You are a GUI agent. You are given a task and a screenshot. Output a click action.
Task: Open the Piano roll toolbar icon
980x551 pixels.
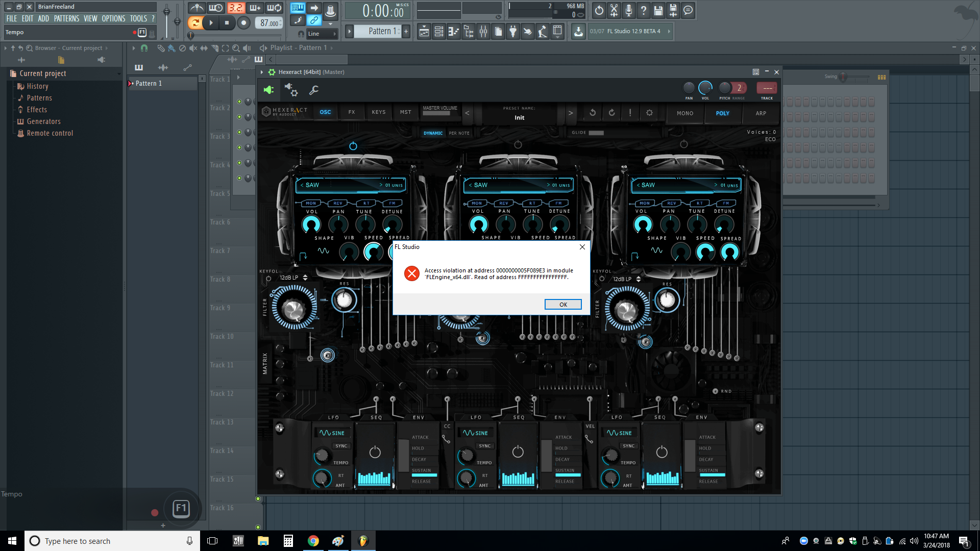point(453,32)
